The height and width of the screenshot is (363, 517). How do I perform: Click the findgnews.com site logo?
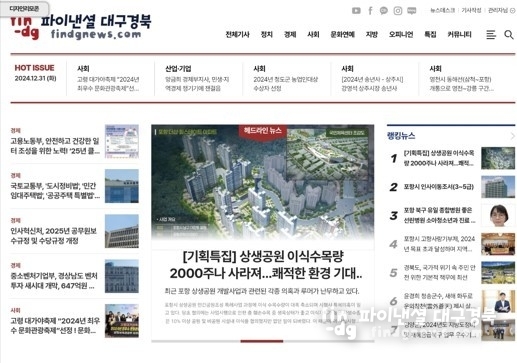[81, 27]
